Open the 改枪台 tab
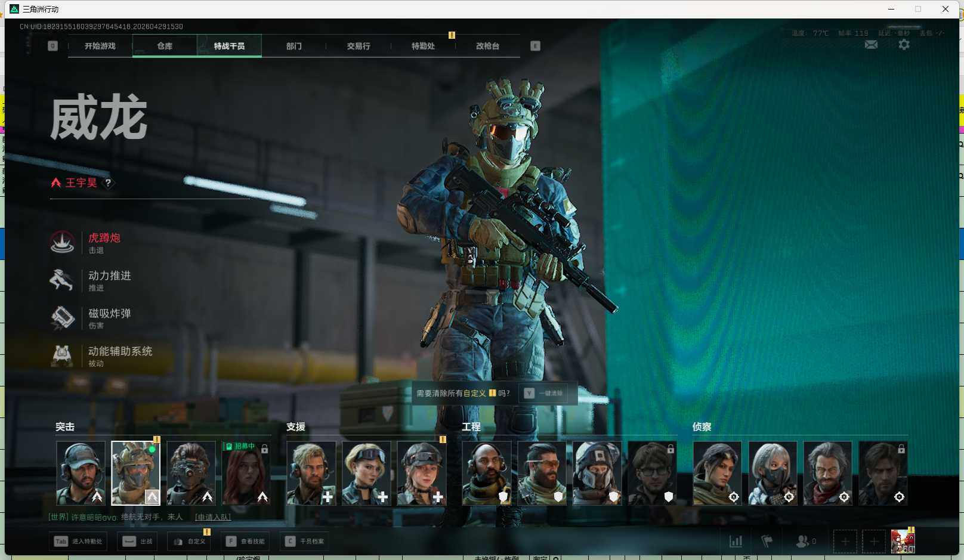964x560 pixels. 487,46
